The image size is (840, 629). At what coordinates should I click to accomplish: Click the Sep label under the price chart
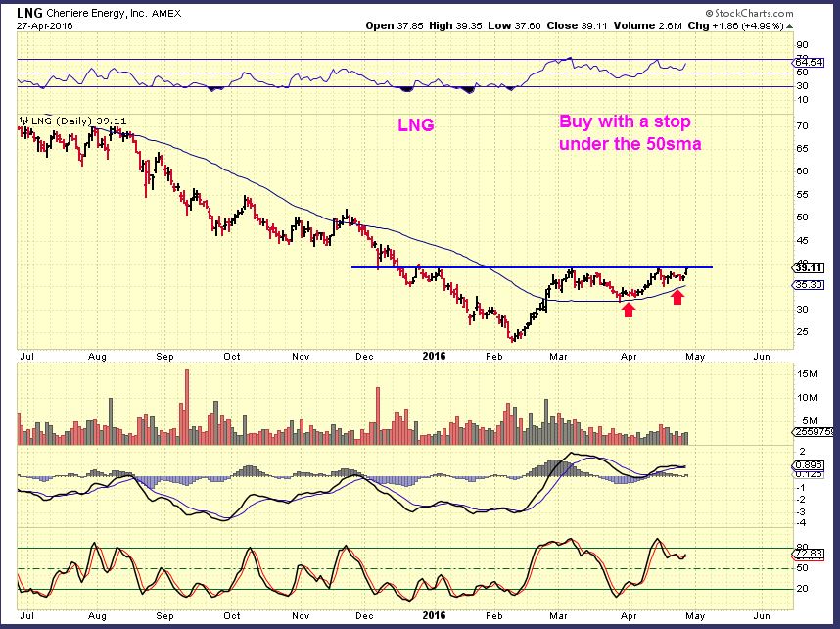164,356
